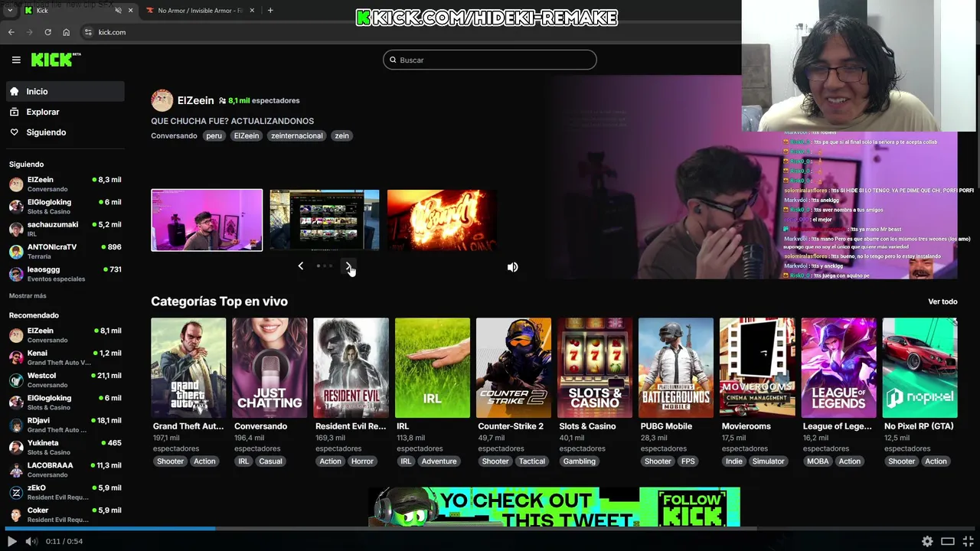Click the peru tag

point(214,135)
